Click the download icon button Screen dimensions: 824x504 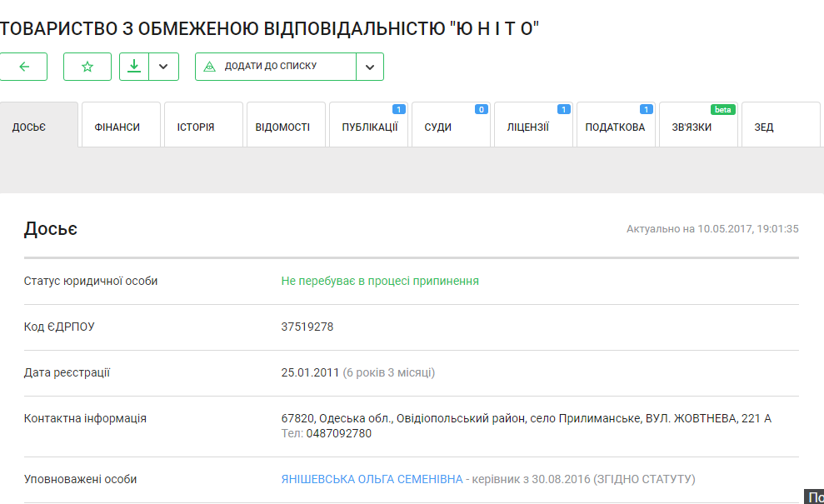coord(134,67)
